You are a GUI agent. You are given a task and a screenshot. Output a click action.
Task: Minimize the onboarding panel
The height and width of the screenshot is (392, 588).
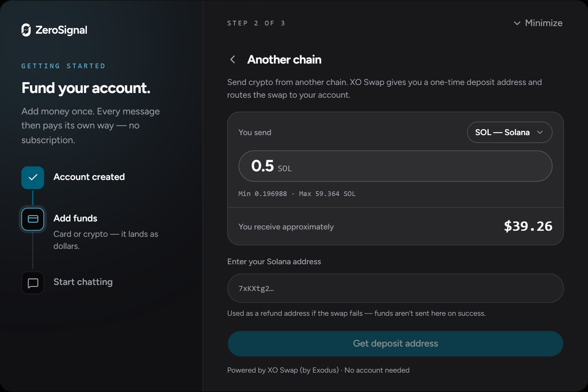pyautogui.click(x=538, y=23)
